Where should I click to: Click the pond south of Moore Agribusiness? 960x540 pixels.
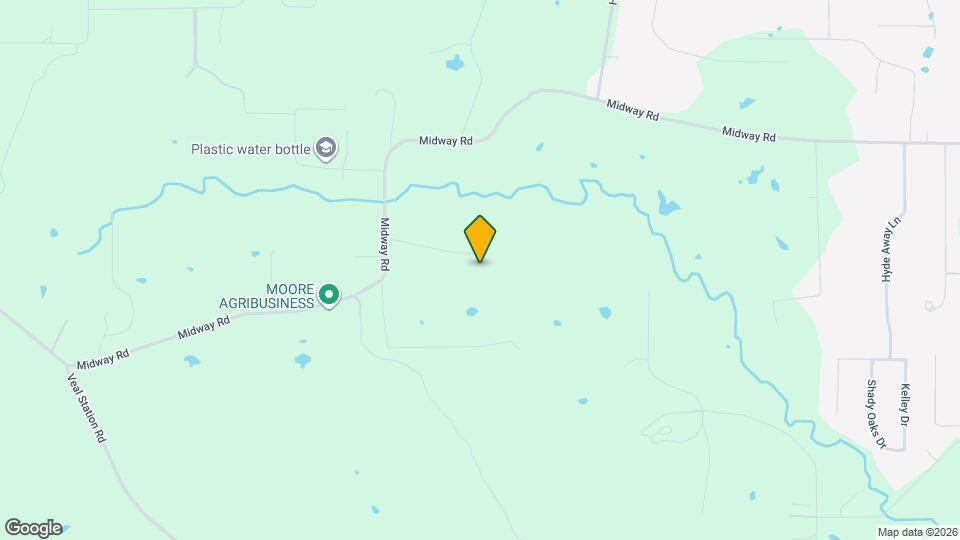click(302, 360)
